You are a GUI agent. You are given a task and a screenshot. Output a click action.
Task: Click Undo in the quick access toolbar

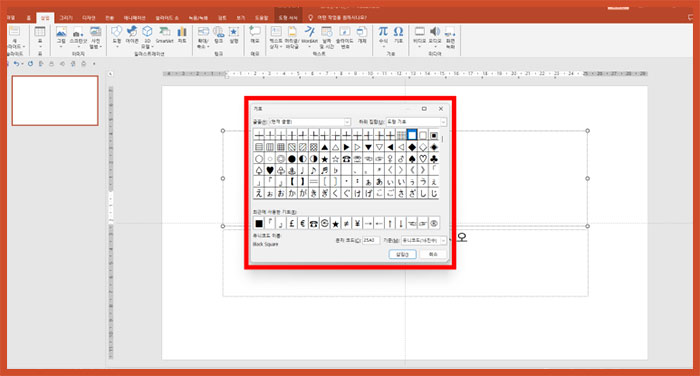(x=17, y=64)
